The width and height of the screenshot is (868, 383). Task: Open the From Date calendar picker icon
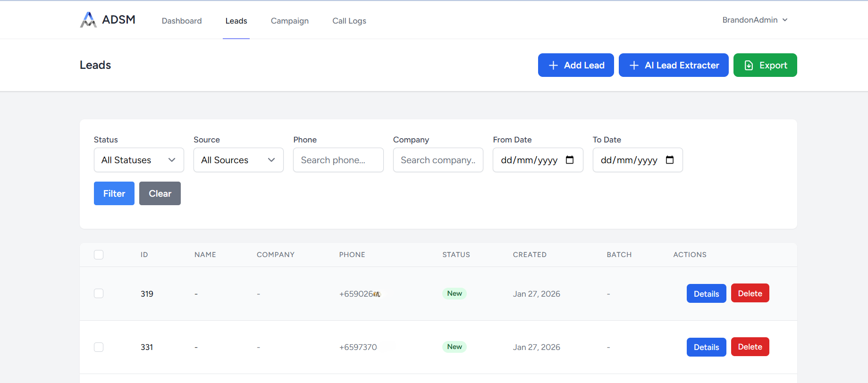pos(570,160)
